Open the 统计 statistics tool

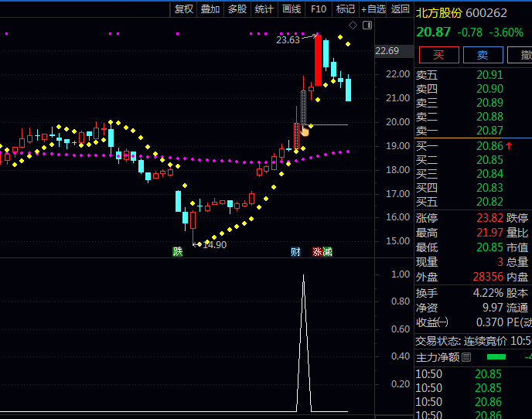(264, 9)
